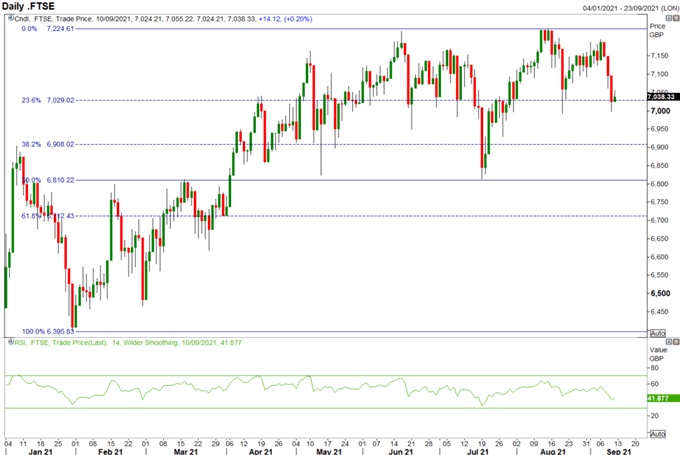This screenshot has width=680, height=455.
Task: Close the price chart pane
Action: pos(676,18)
